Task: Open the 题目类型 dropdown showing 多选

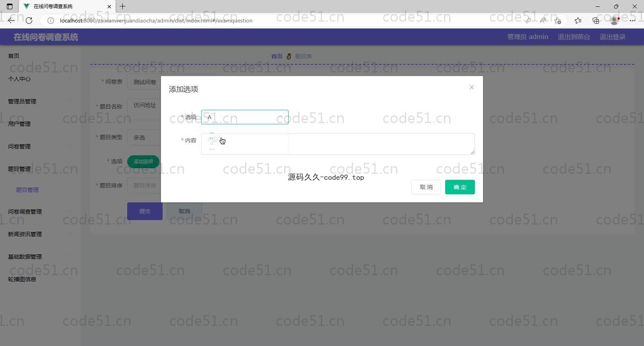Action: click(x=144, y=138)
